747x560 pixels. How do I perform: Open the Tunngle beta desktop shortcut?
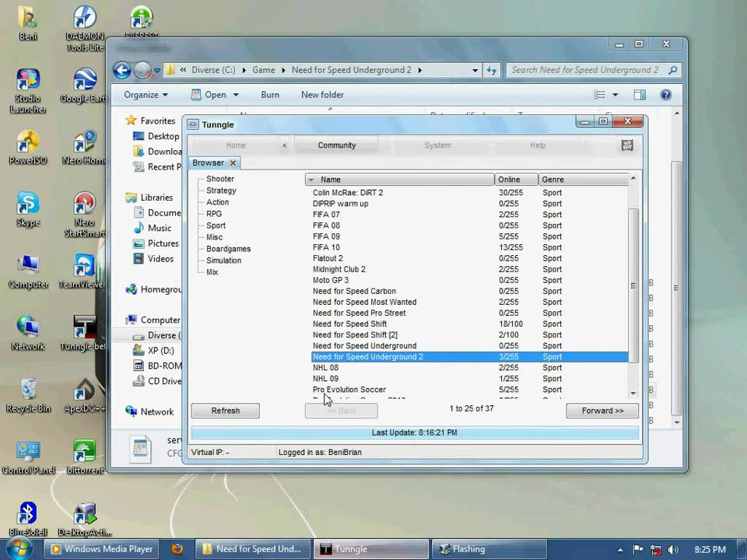(x=84, y=334)
